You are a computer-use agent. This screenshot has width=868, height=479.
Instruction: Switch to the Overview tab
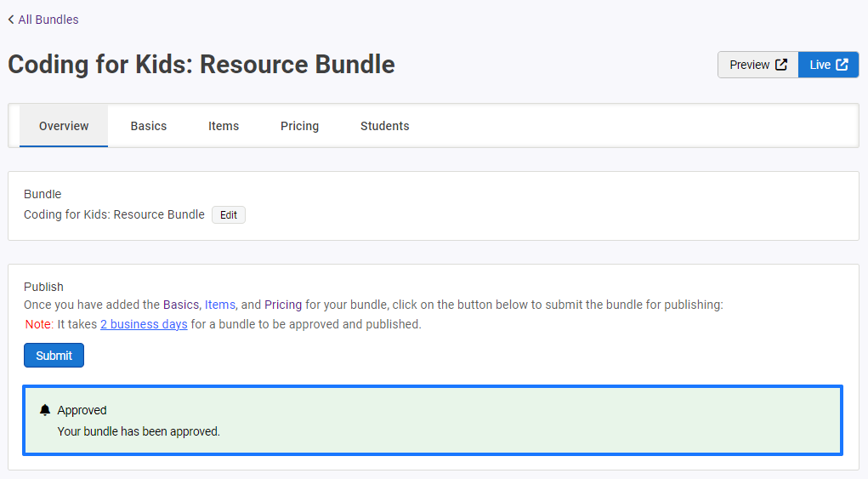point(64,126)
